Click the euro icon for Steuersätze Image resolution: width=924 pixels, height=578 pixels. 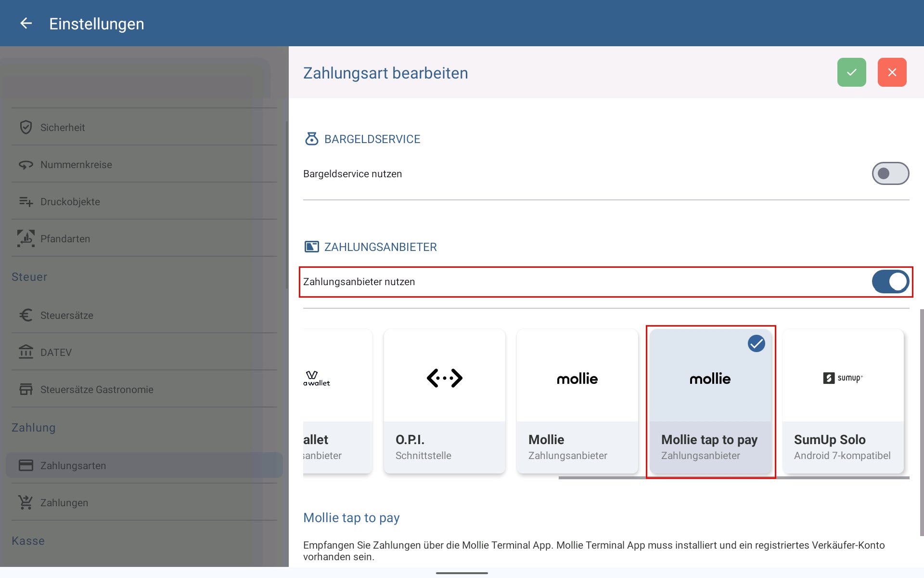[26, 315]
